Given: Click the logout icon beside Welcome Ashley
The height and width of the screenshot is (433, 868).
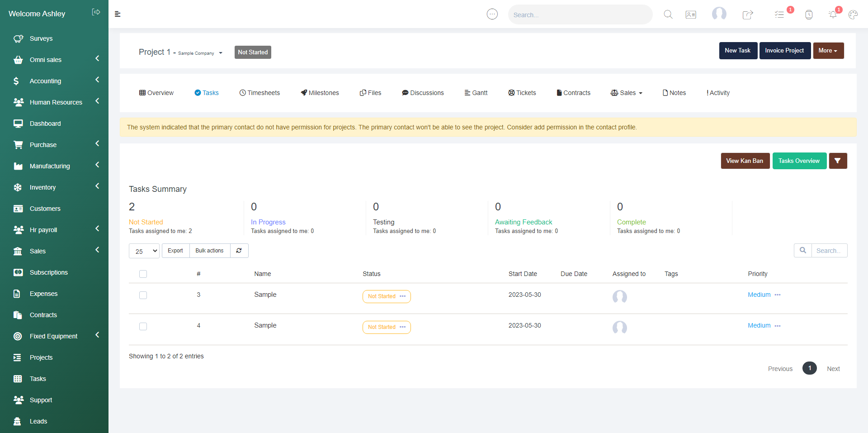Looking at the screenshot, I should click(x=96, y=12).
